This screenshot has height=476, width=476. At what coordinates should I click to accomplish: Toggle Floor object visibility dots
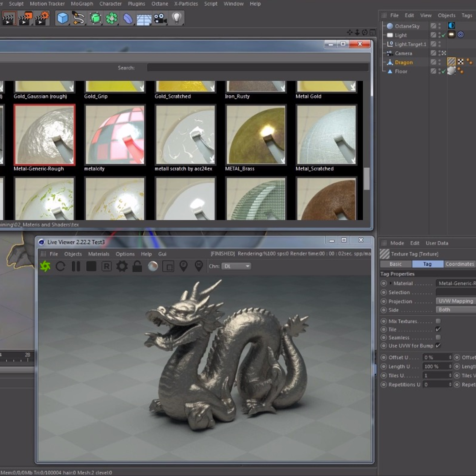click(439, 71)
